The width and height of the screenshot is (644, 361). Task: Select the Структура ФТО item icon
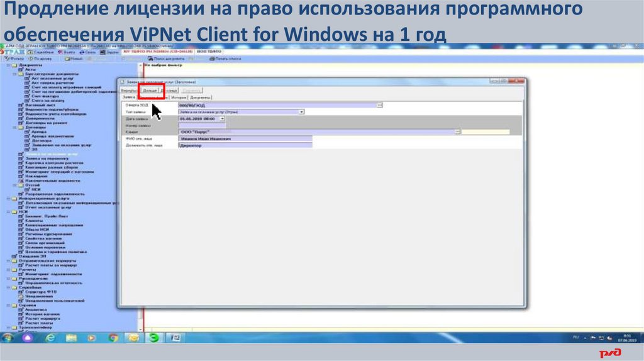tap(21, 292)
